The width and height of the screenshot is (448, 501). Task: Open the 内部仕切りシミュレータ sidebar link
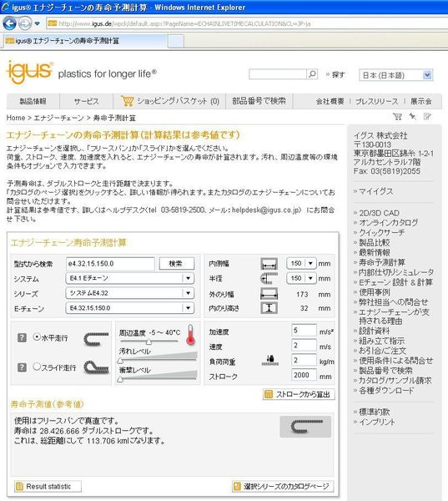click(x=396, y=272)
